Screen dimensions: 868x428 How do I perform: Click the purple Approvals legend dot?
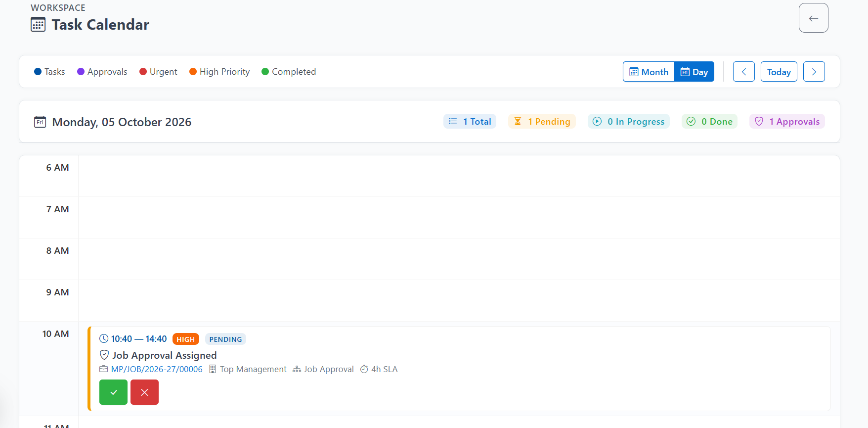tap(81, 72)
